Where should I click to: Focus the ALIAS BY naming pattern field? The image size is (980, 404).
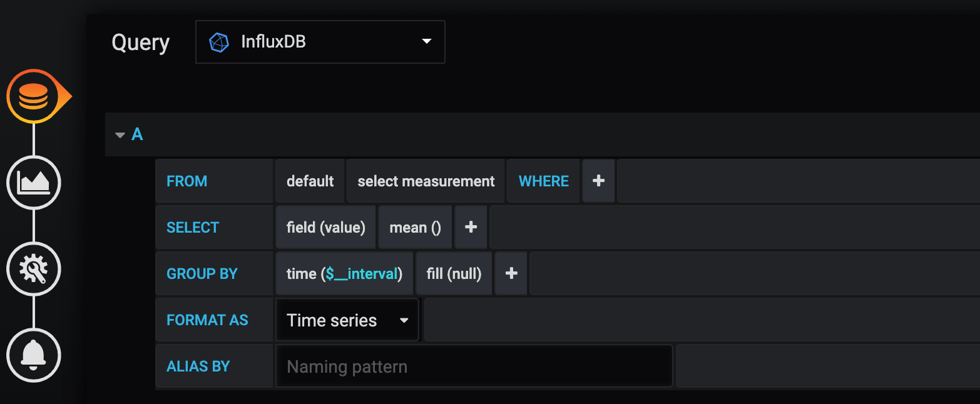click(x=474, y=366)
